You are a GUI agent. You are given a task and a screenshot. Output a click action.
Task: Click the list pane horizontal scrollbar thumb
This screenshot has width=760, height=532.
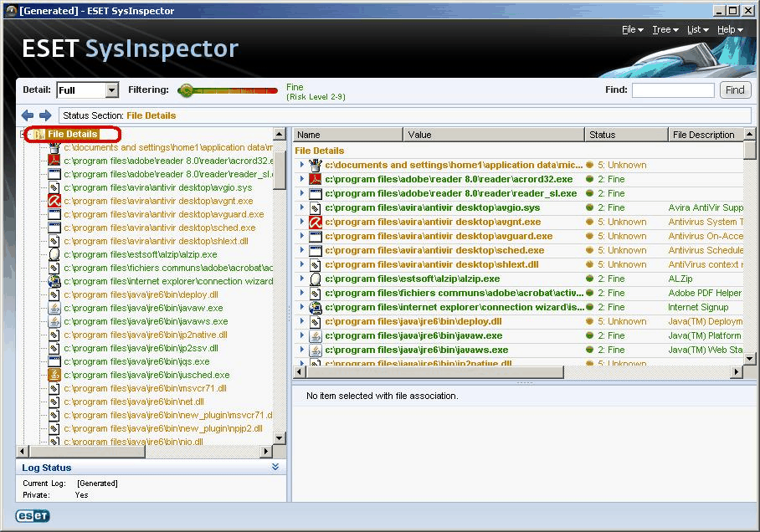point(435,372)
